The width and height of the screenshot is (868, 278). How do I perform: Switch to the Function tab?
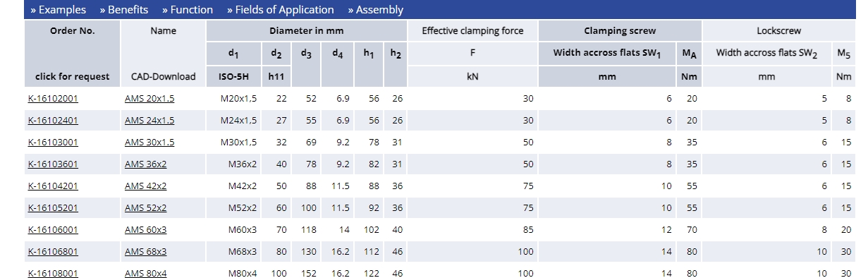coord(187,10)
